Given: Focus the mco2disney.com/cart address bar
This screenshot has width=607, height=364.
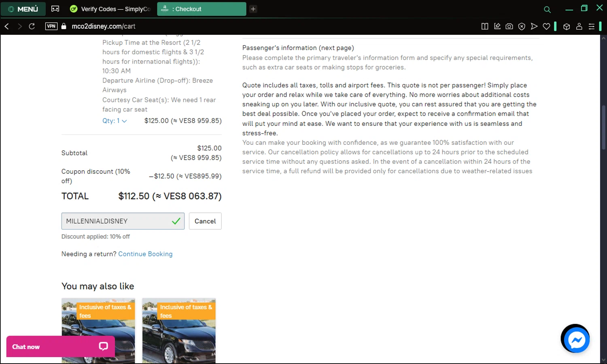Looking at the screenshot, I should (103, 26).
